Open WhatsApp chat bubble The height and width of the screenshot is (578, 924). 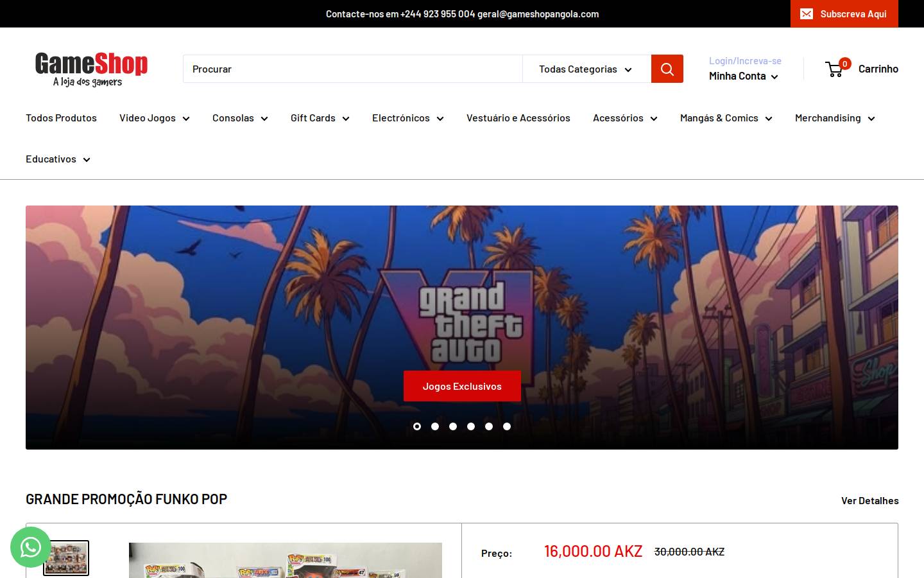pos(30,547)
